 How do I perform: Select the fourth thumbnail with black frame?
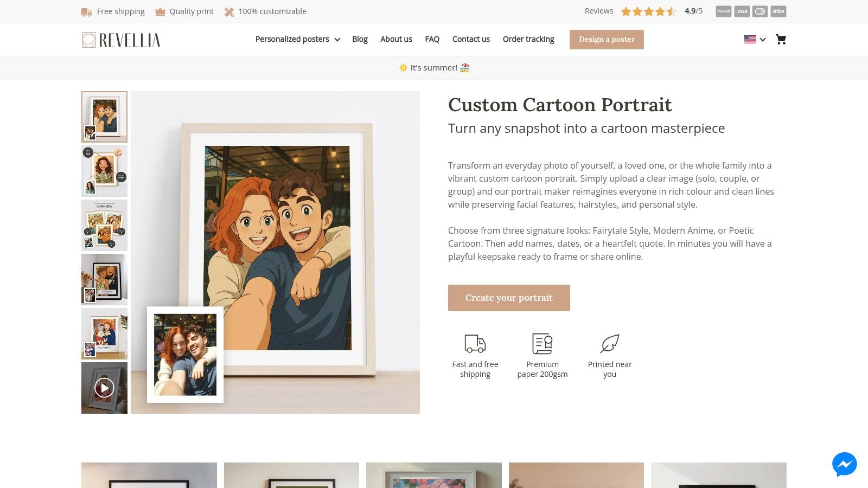[104, 279]
